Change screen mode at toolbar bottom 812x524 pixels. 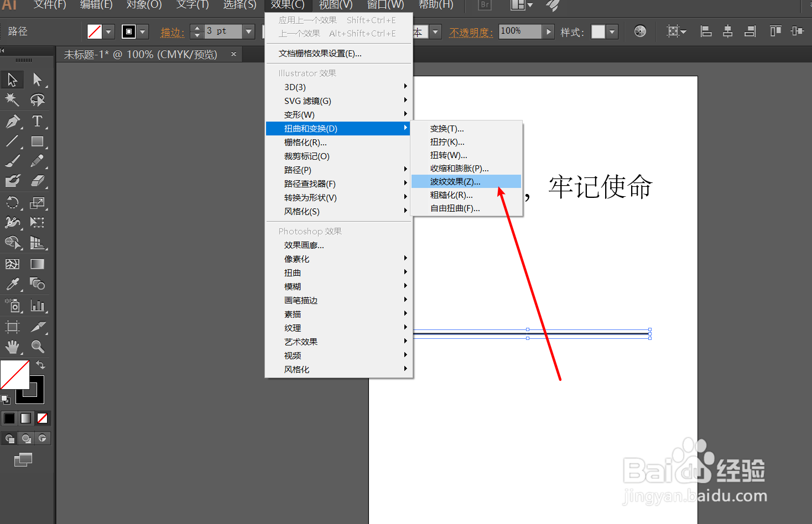23,459
